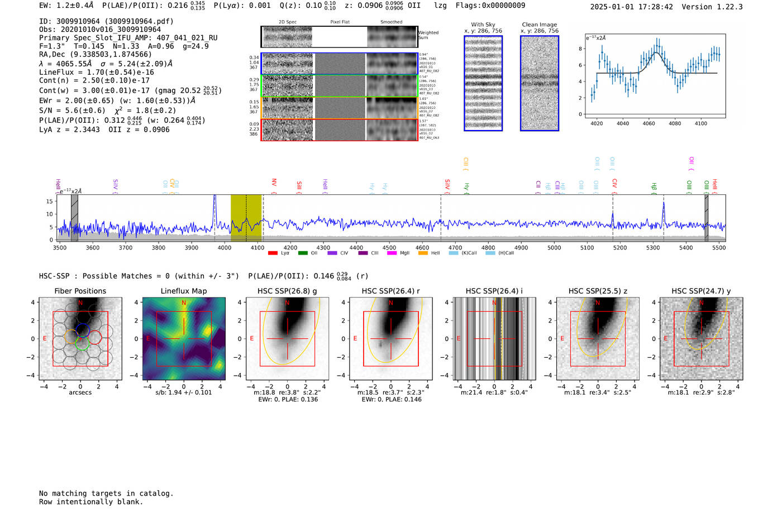782x532 pixels.
Task: Open the Gaussian line-fit plot
Action: click(655, 76)
